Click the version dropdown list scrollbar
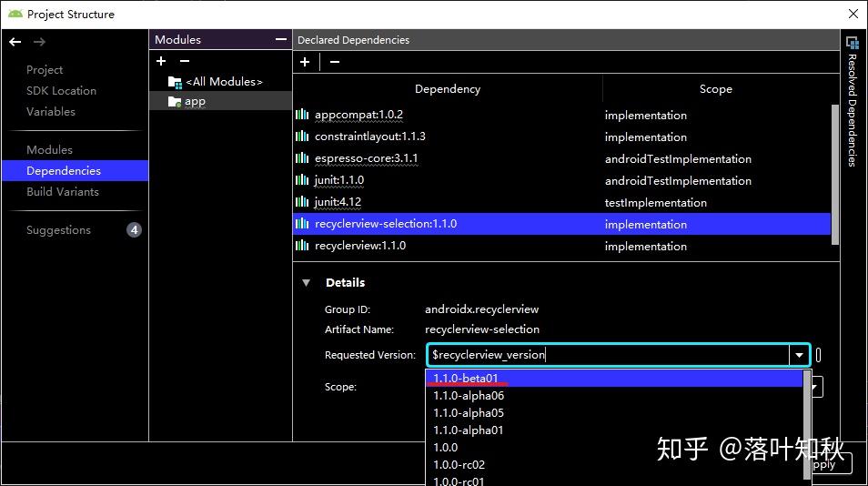The image size is (868, 486). coord(807,424)
